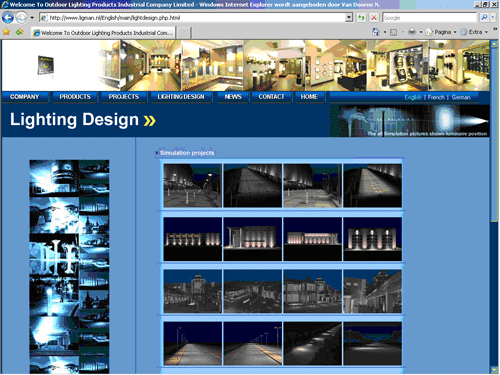Click the Print toolbar icon
The width and height of the screenshot is (500, 375).
[x=412, y=32]
